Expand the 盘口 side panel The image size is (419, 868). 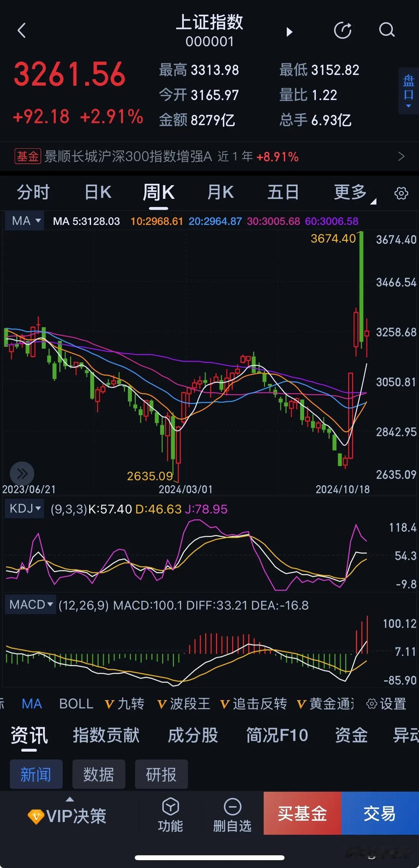point(409,91)
